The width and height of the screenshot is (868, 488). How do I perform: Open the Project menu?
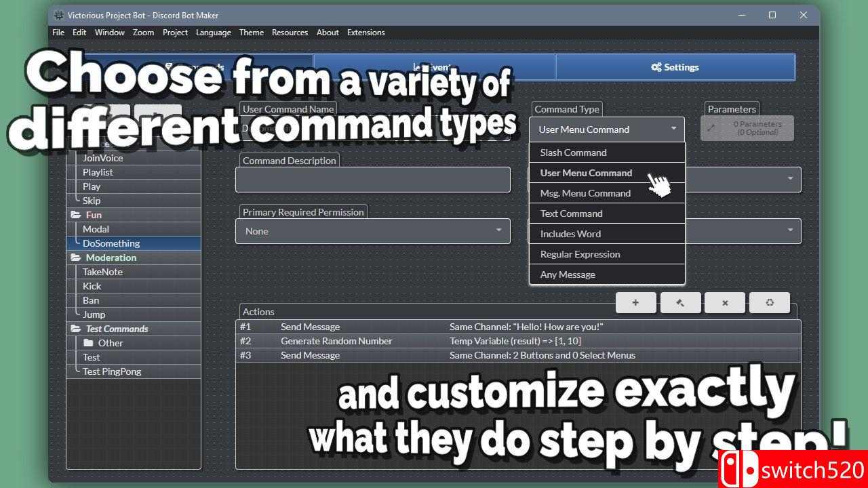tap(175, 33)
